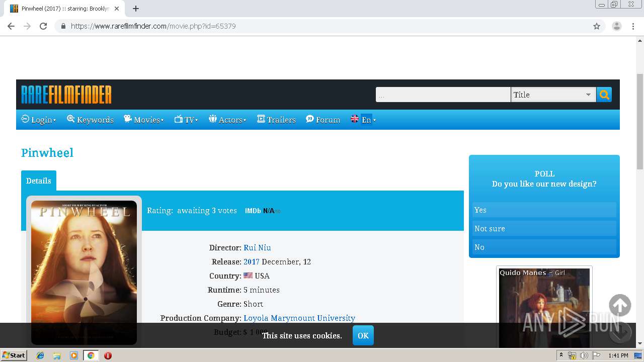Click the Pinwheel tab favicon

pyautogui.click(x=14, y=9)
